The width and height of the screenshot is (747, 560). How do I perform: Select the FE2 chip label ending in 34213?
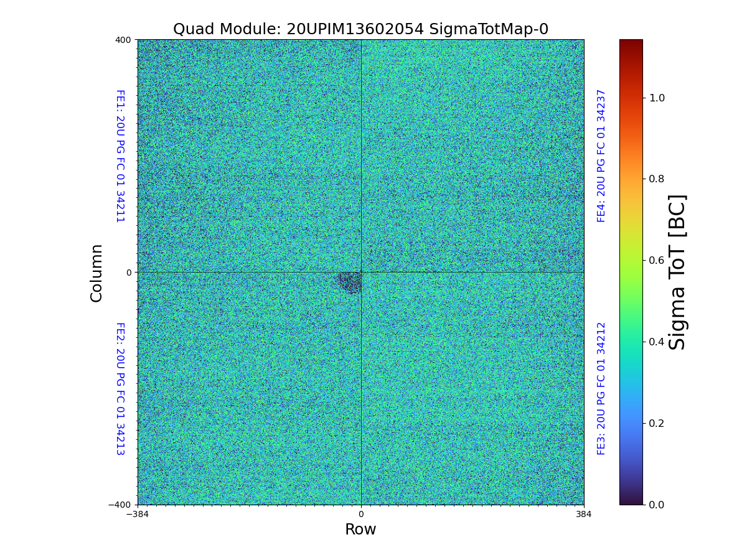click(120, 388)
